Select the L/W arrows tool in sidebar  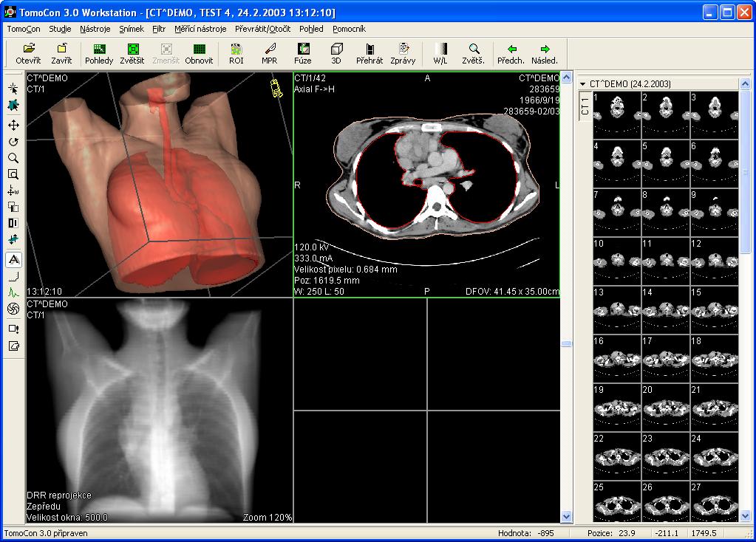13,191
